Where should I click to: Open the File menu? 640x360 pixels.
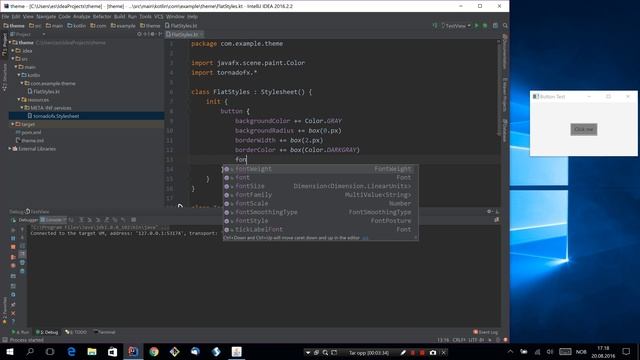[x=5, y=17]
